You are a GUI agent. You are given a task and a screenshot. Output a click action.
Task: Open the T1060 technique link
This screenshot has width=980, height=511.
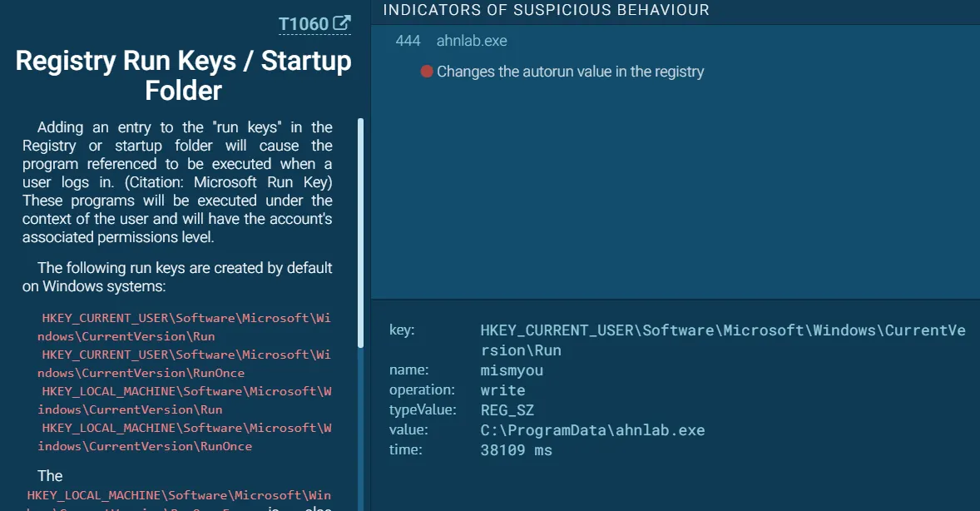point(304,24)
